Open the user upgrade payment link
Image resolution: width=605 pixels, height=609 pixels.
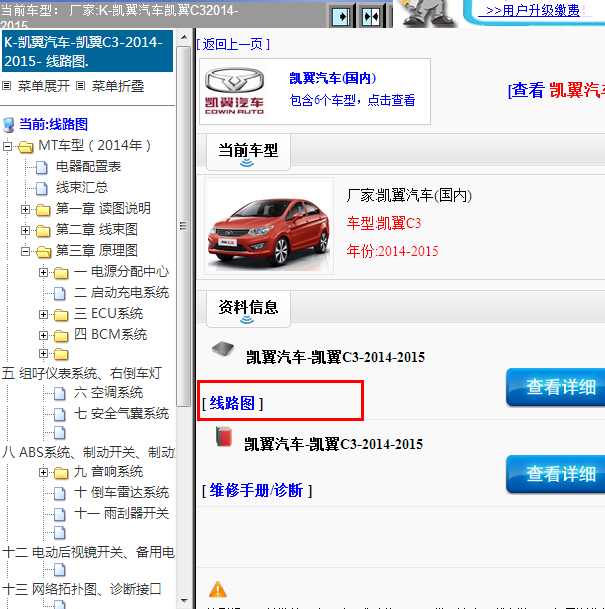532,10
